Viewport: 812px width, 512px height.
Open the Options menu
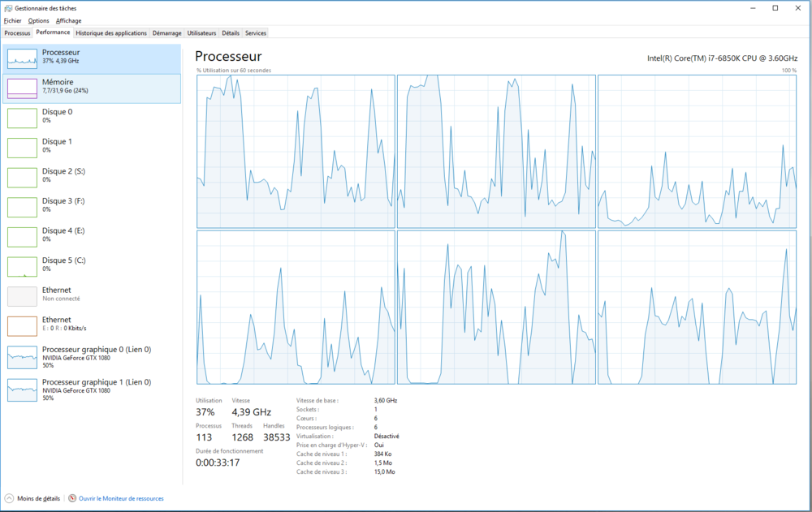click(38, 20)
